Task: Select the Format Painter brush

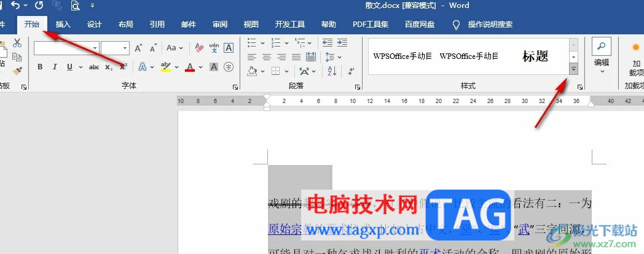Action: [x=17, y=71]
